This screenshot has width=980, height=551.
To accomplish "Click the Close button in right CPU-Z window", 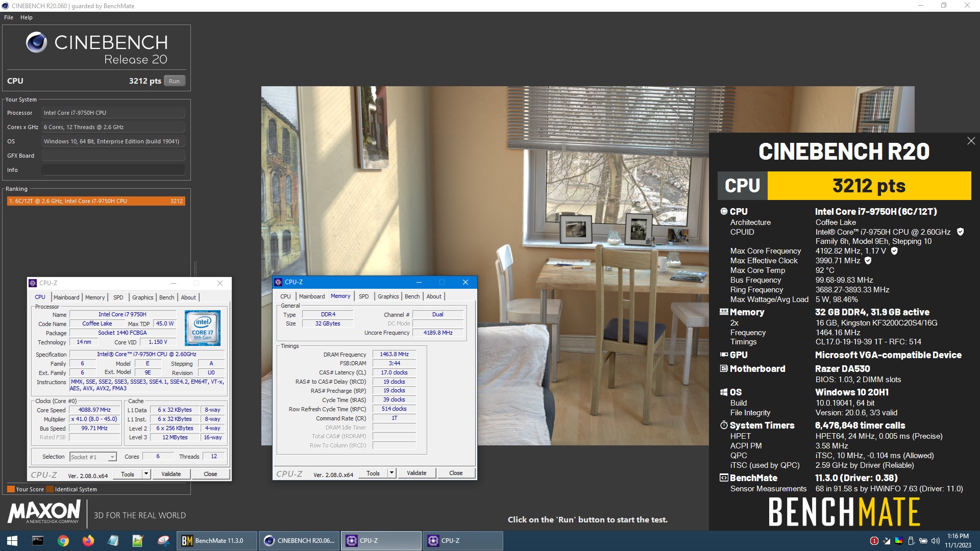I will point(456,473).
